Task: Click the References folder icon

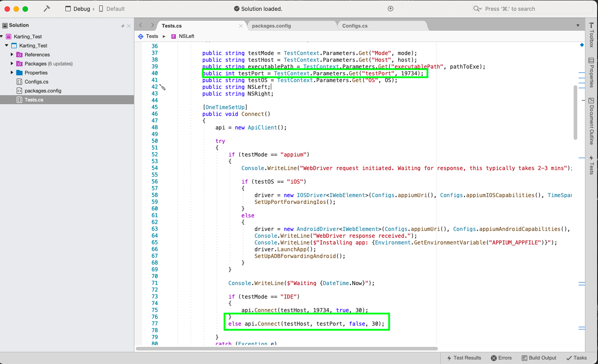Action: click(x=19, y=55)
